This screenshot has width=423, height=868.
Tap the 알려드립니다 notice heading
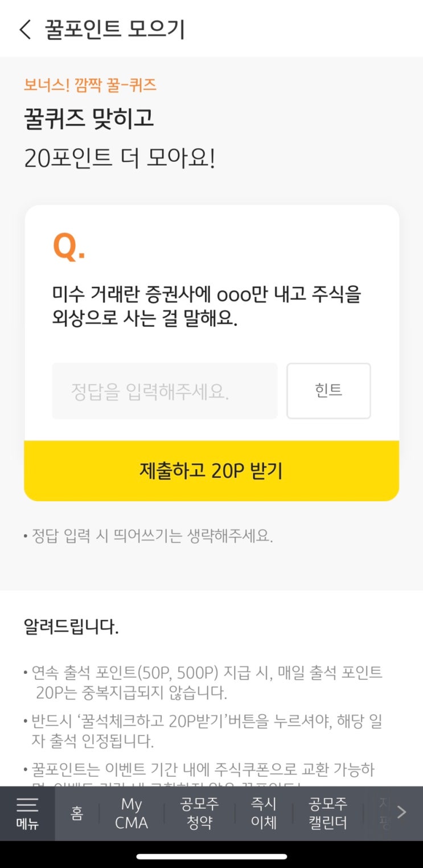tap(71, 627)
